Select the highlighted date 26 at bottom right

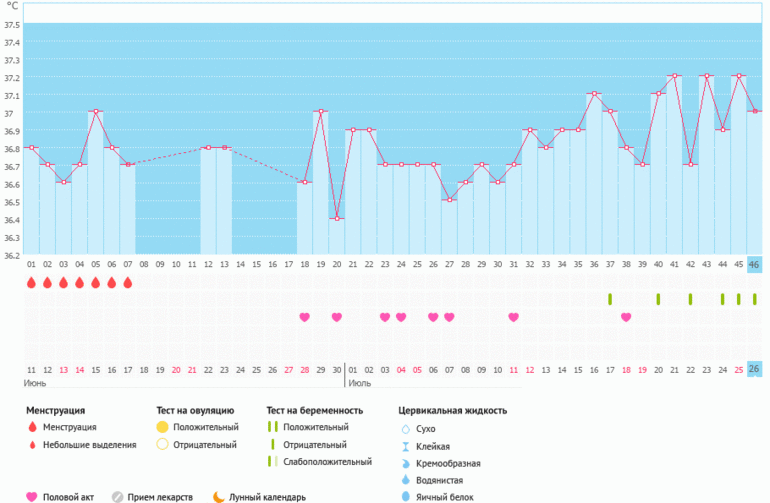coord(754,369)
